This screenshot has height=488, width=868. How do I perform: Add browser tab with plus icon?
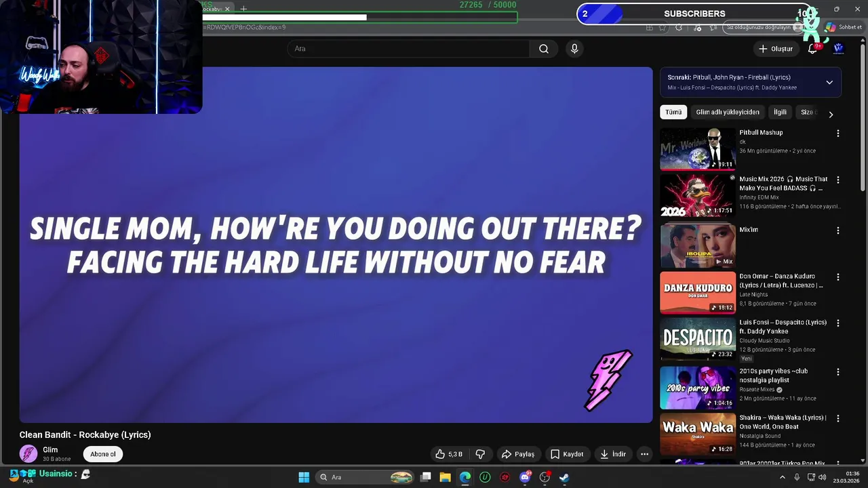point(243,9)
